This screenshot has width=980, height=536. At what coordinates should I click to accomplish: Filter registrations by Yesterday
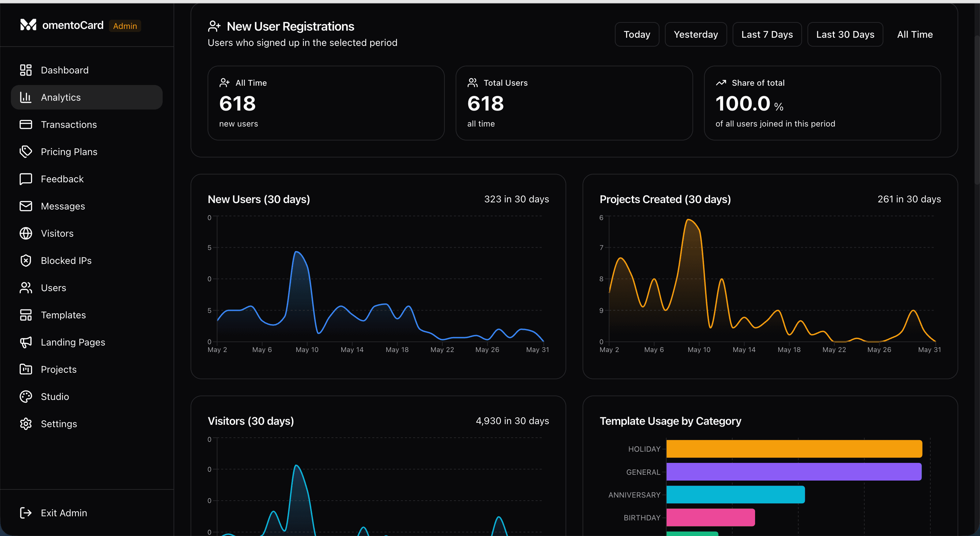[696, 34]
